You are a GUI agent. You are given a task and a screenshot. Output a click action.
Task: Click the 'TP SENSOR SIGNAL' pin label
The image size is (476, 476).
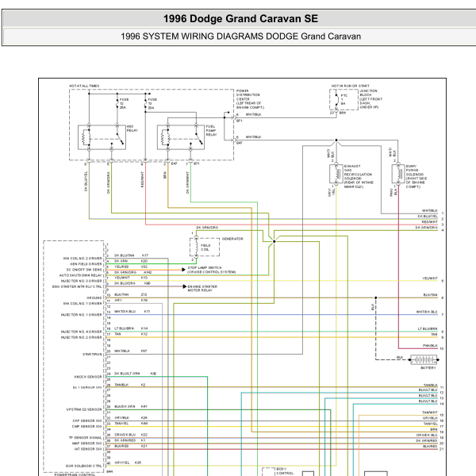pos(86,438)
